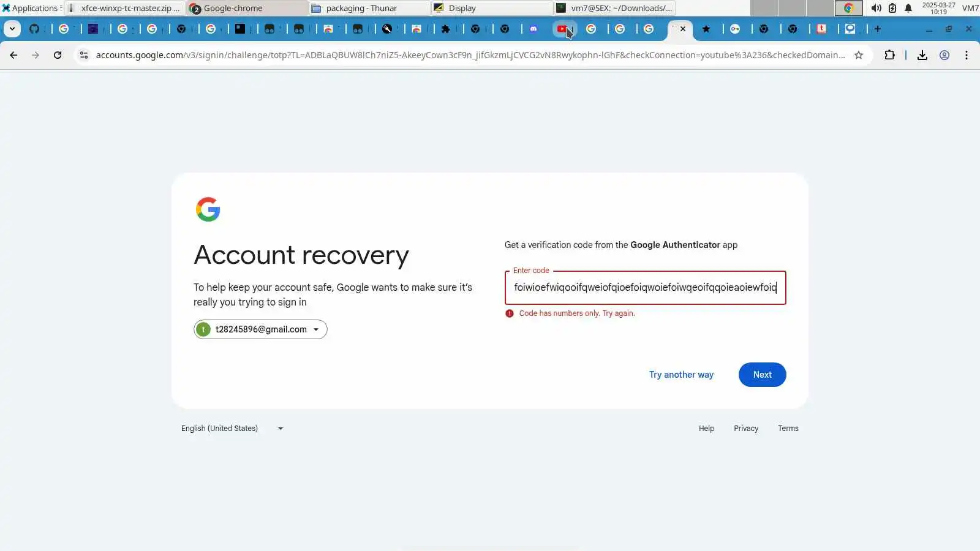Screen dimensions: 980x551
Task: Bookmark this page with star icon
Action: 859,55
